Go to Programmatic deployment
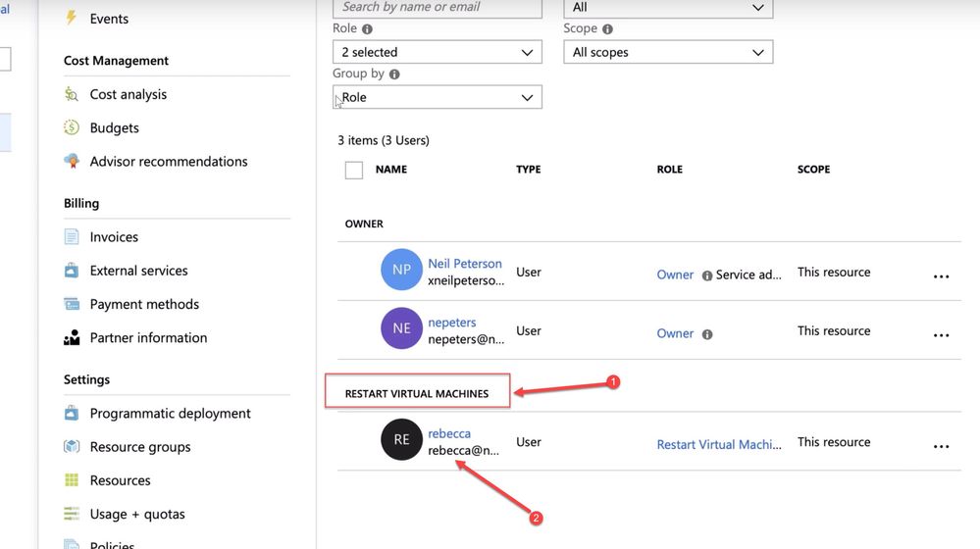980x549 pixels. click(170, 414)
